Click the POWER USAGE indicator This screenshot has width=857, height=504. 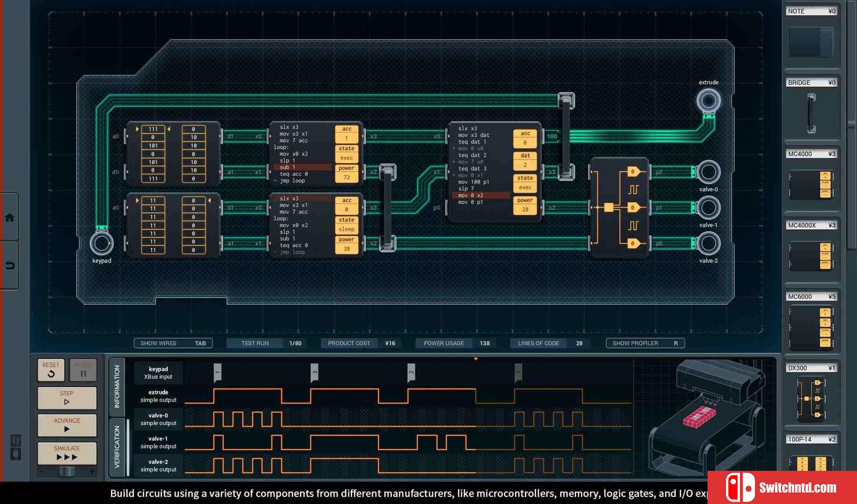click(x=455, y=343)
